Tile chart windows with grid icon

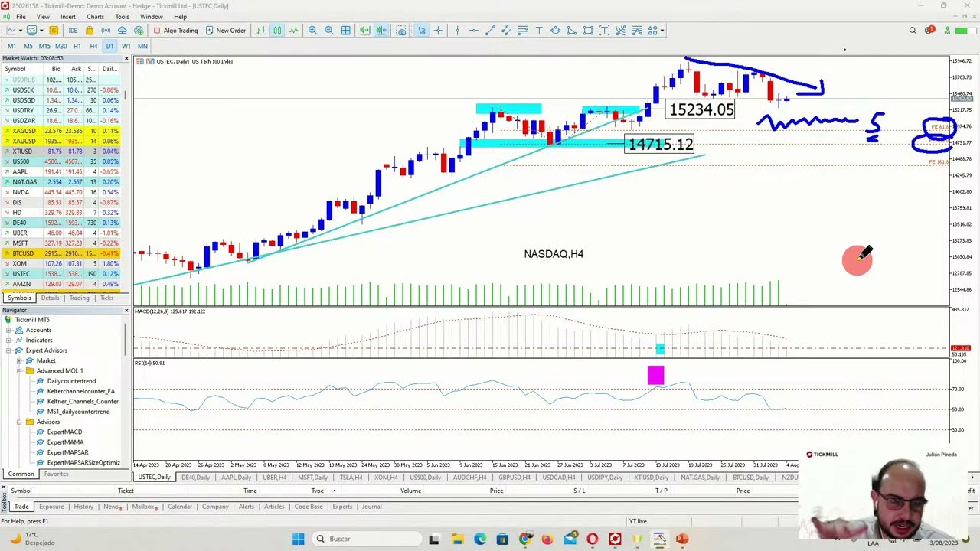pos(345,31)
